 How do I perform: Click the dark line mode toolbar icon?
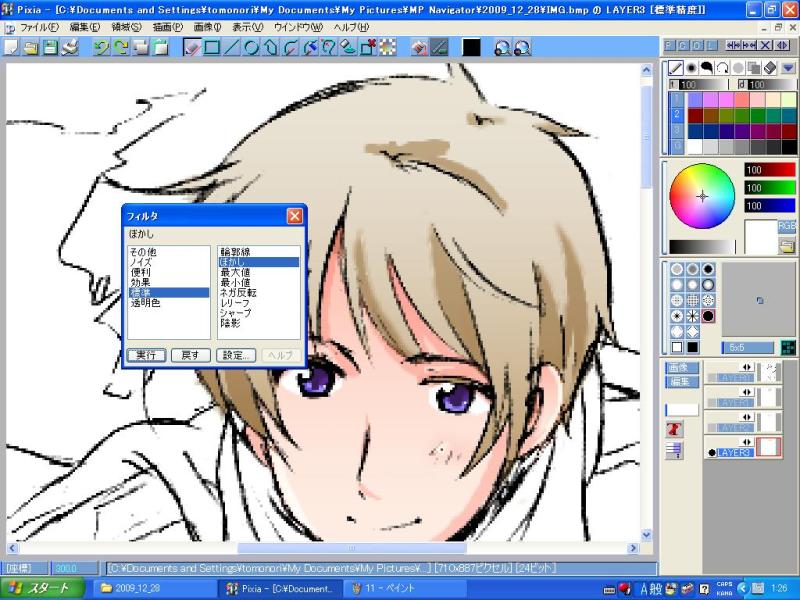pyautogui.click(x=439, y=48)
